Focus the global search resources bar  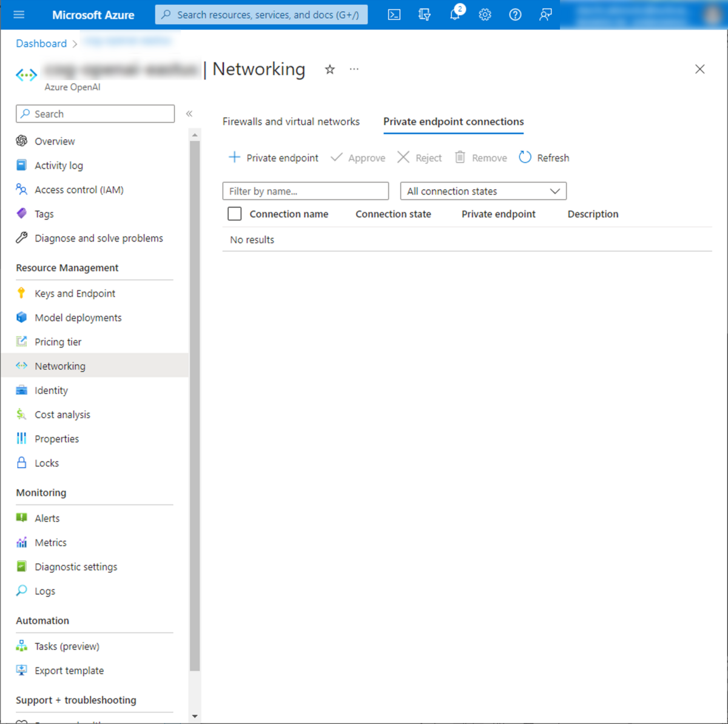pyautogui.click(x=261, y=15)
